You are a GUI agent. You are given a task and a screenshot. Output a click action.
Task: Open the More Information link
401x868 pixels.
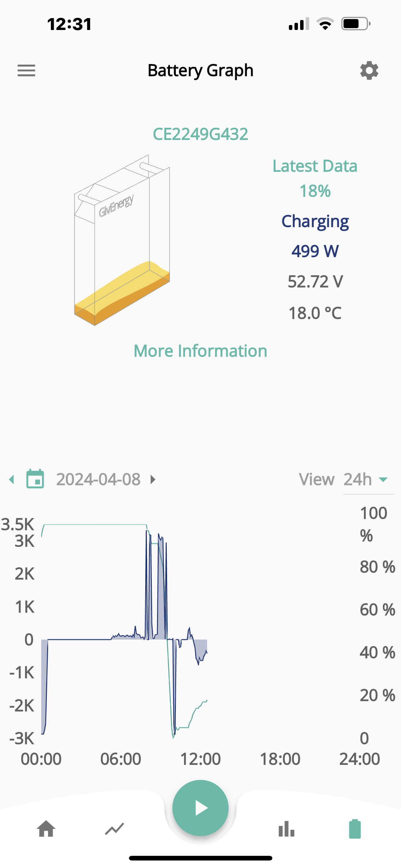pos(200,351)
